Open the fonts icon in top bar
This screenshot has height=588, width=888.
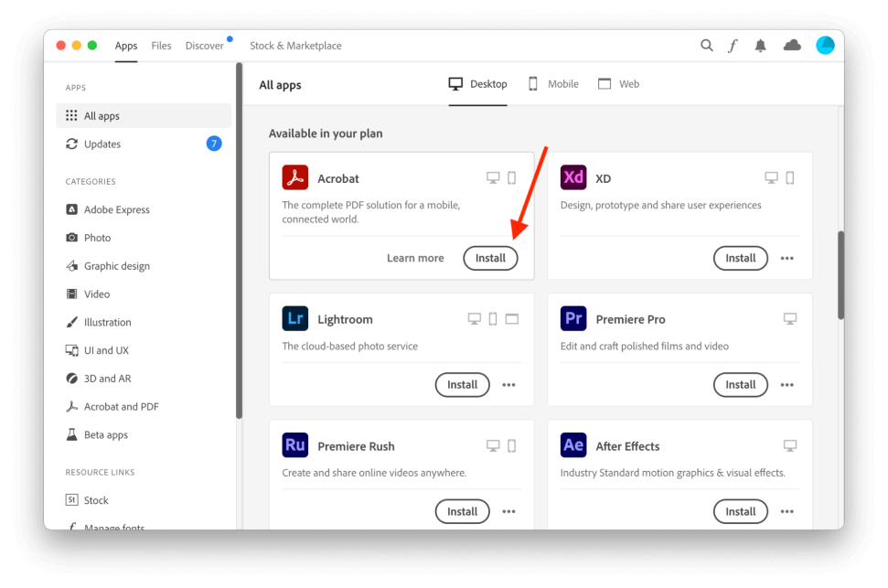(x=733, y=46)
